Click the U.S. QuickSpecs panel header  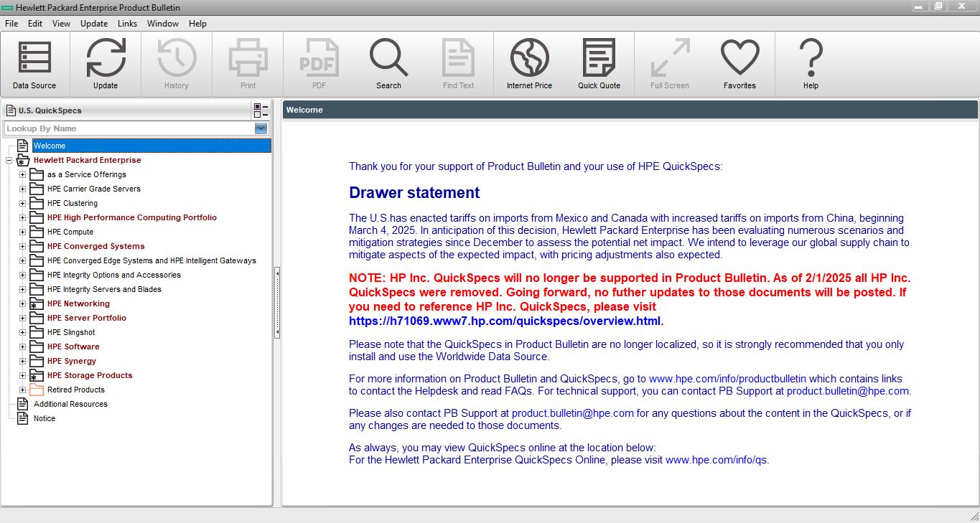click(x=126, y=110)
